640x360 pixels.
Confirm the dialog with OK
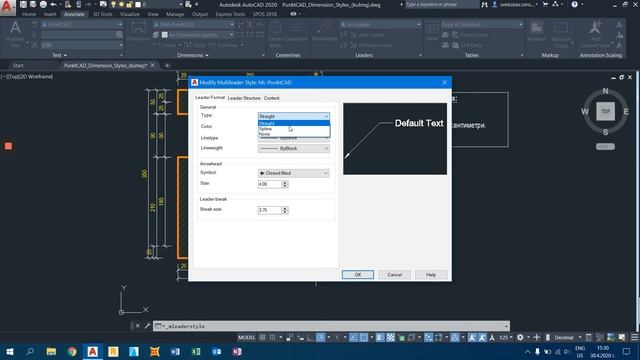(358, 275)
